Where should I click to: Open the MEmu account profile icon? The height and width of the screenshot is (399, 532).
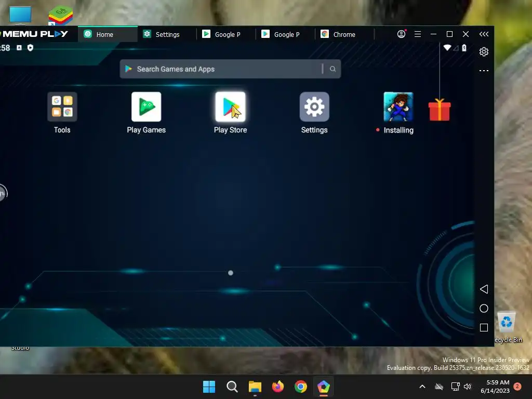(x=402, y=34)
